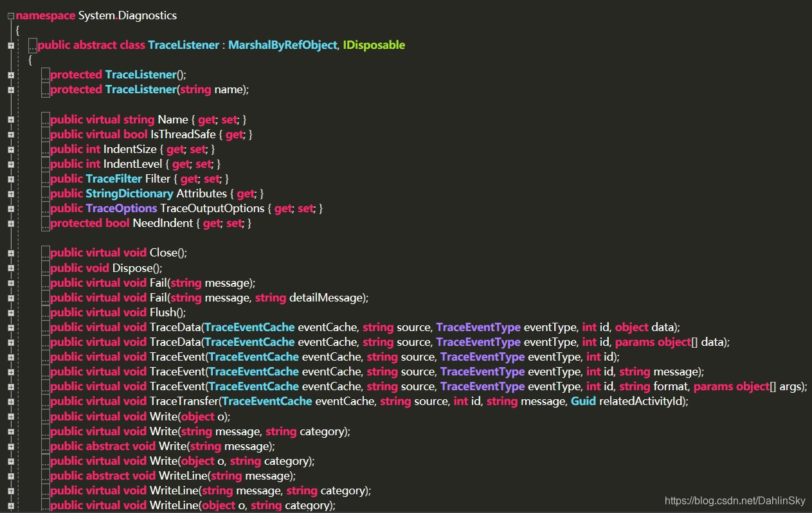Image resolution: width=812 pixels, height=513 pixels.
Task: Expand margin plus for Write(object o) method
Action: coord(11,416)
